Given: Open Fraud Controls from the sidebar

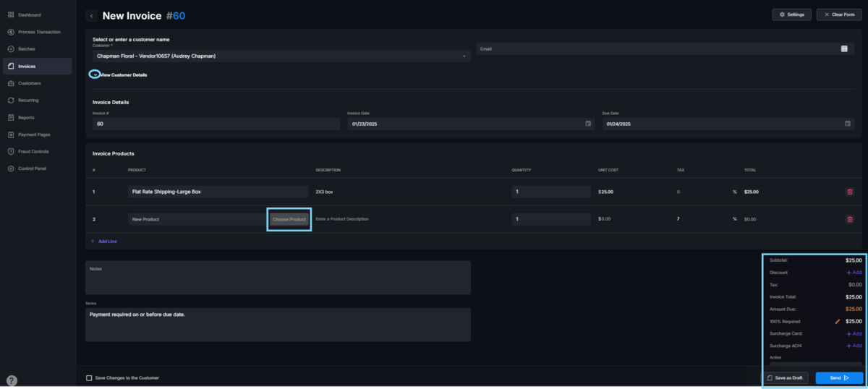Looking at the screenshot, I should point(33,151).
